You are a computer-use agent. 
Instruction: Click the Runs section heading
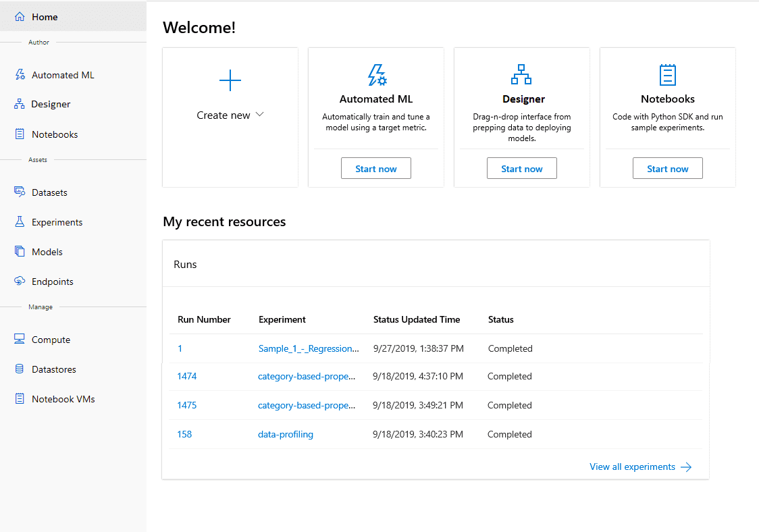tap(185, 264)
